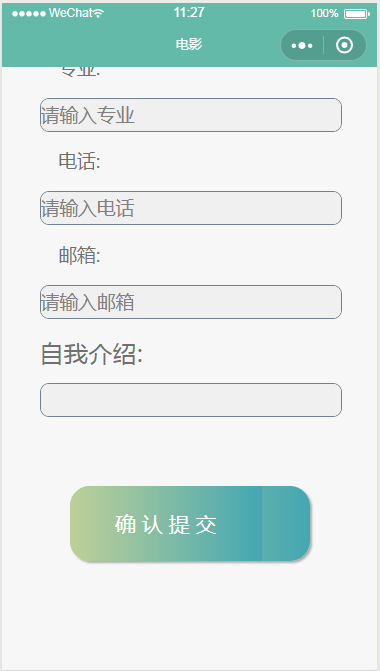Open the three-dots more menu
This screenshot has width=380, height=671.
tap(302, 45)
